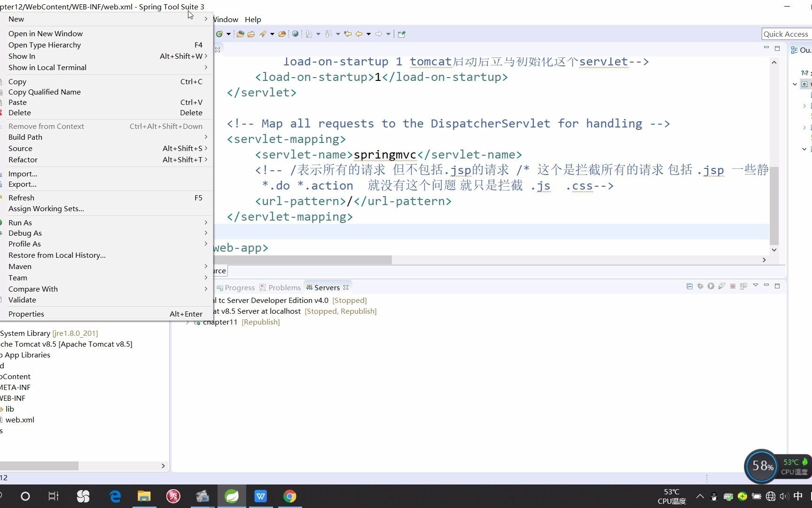This screenshot has width=812, height=508.
Task: Open the Next Annotation dropdown arrow
Action: (x=318, y=34)
